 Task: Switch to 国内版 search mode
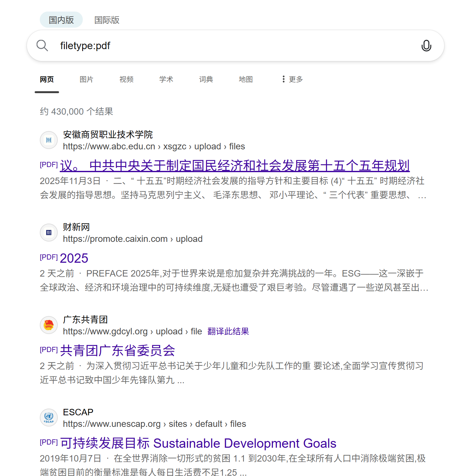(61, 20)
